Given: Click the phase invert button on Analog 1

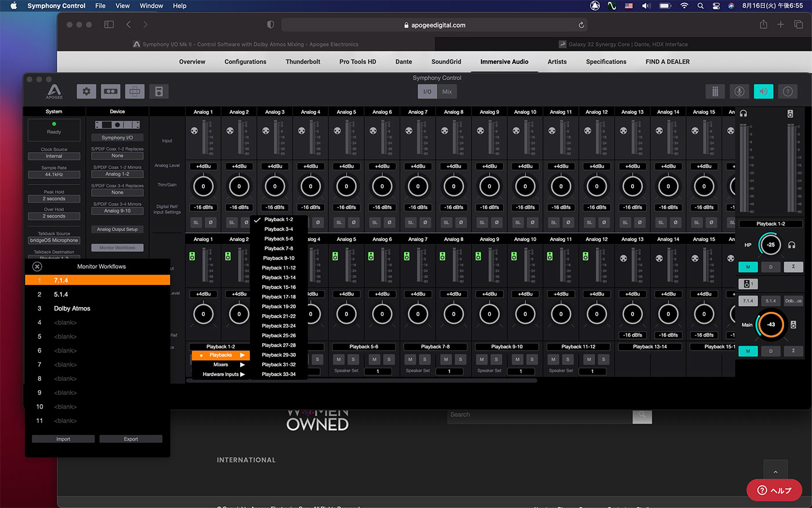Looking at the screenshot, I should [x=211, y=222].
